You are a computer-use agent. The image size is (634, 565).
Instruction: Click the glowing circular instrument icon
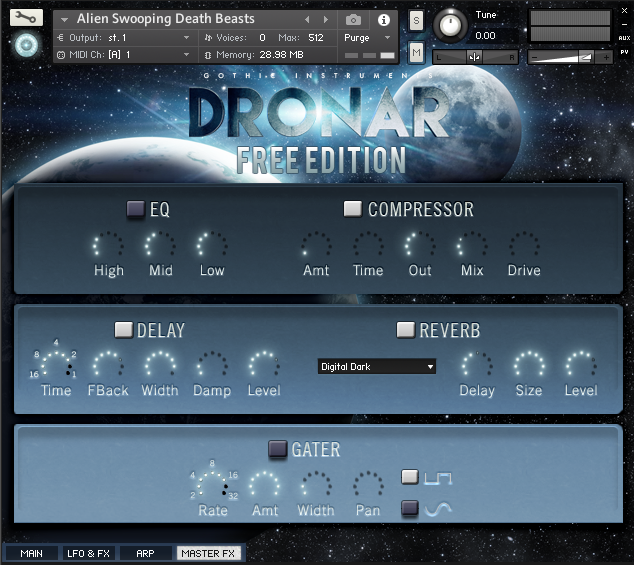click(27, 45)
